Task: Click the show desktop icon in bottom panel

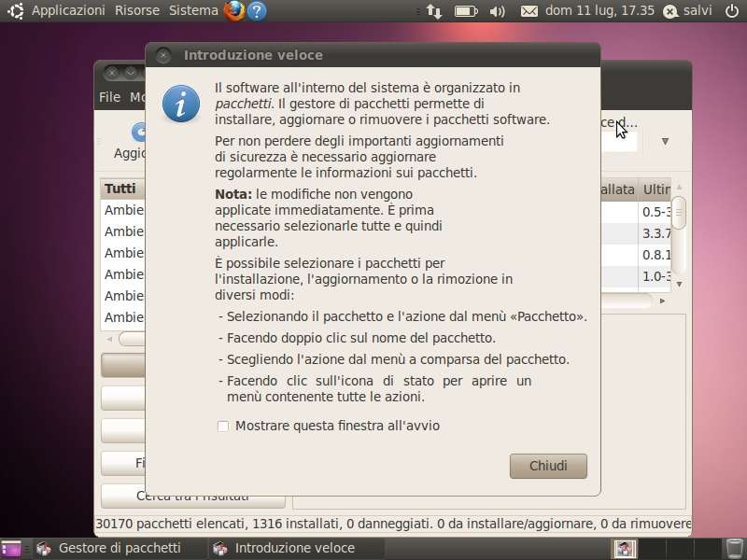Action: click(x=11, y=549)
